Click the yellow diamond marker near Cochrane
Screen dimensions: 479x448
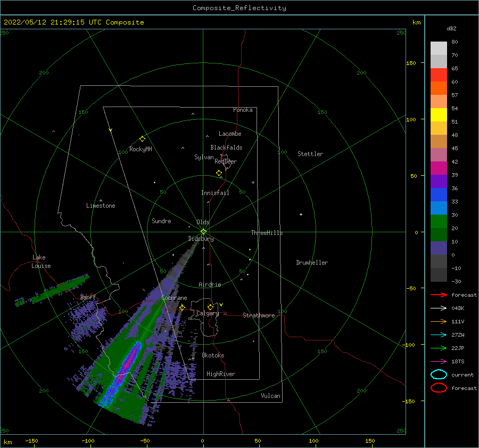point(183,307)
